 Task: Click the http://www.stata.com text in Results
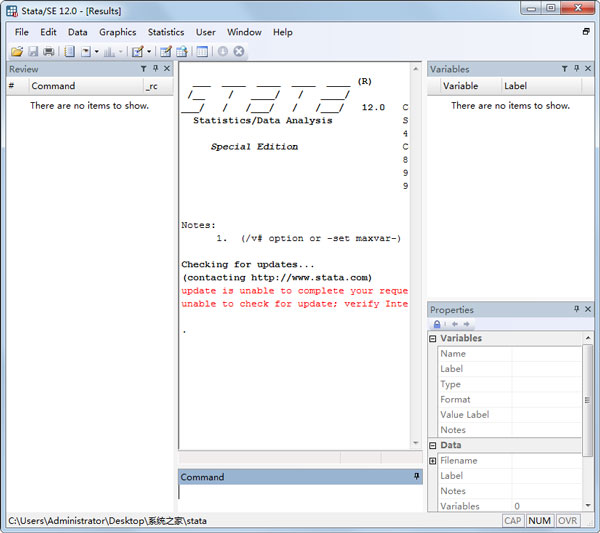tap(310, 277)
